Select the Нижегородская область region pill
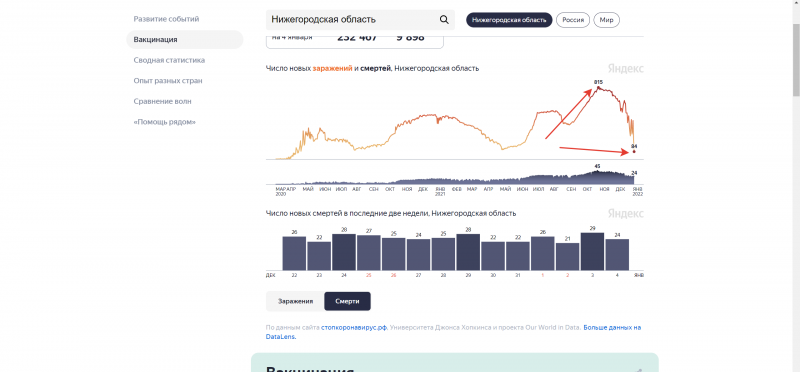This screenshot has height=372, width=800. pyautogui.click(x=509, y=20)
